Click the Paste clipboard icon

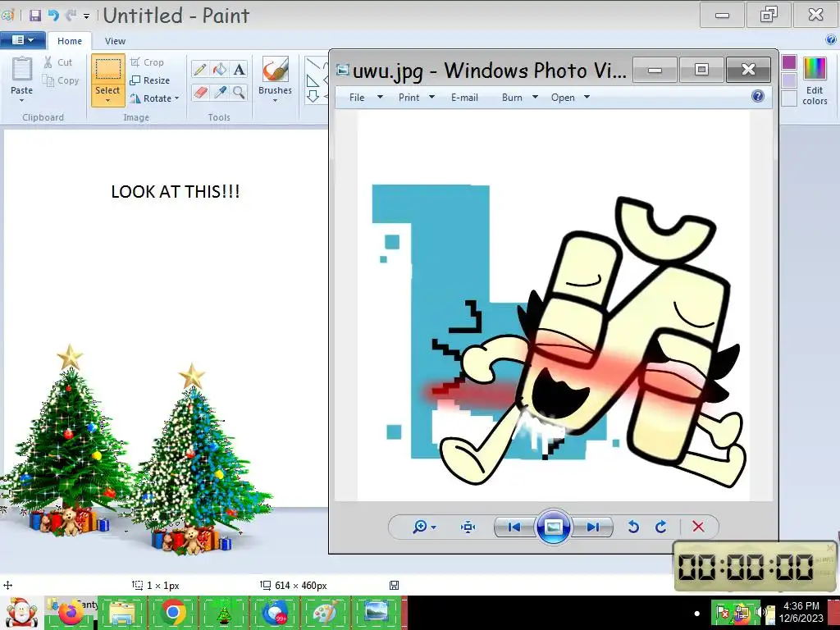coord(22,69)
